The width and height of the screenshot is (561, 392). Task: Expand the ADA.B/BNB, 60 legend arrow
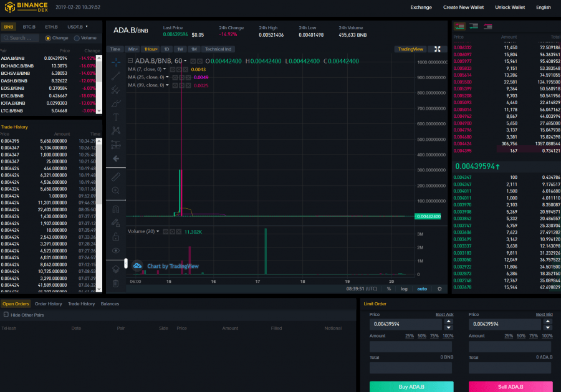(x=185, y=61)
